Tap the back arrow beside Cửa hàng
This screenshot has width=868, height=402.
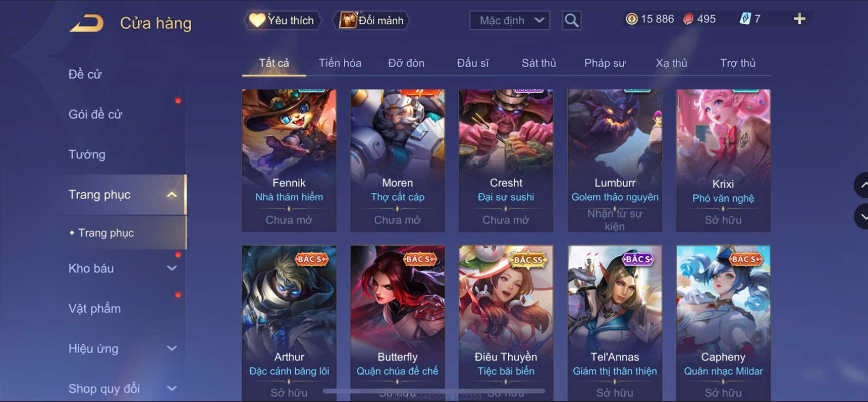86,23
